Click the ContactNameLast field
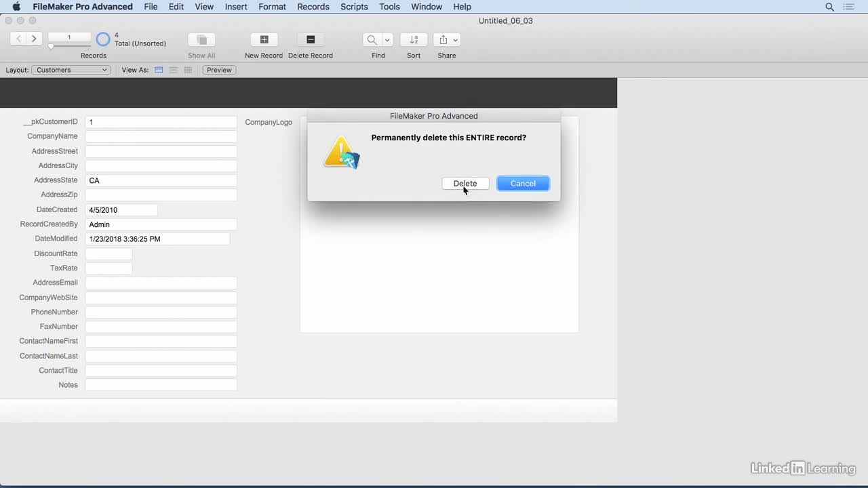This screenshot has width=868, height=488. point(161,356)
